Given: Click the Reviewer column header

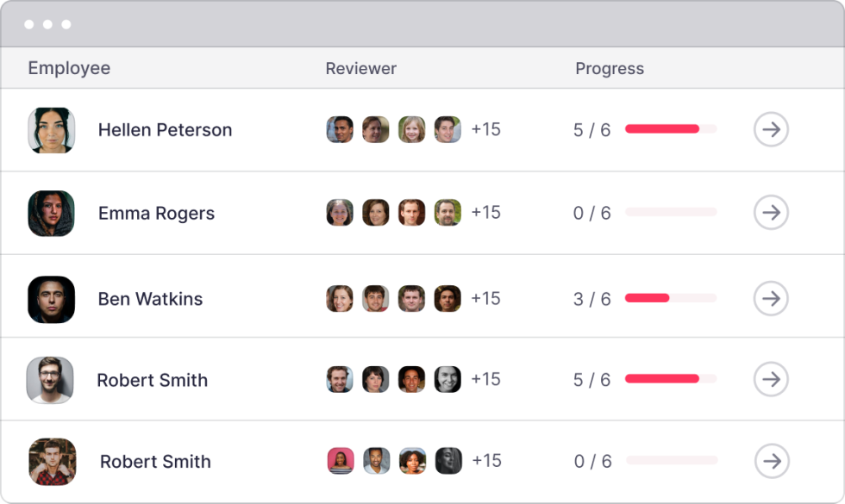Looking at the screenshot, I should [360, 68].
